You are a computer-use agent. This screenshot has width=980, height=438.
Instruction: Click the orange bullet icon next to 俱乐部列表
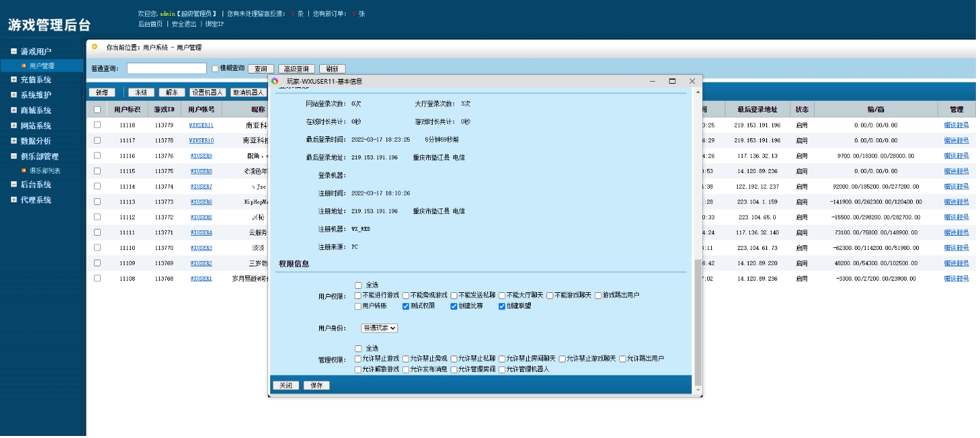24,170
